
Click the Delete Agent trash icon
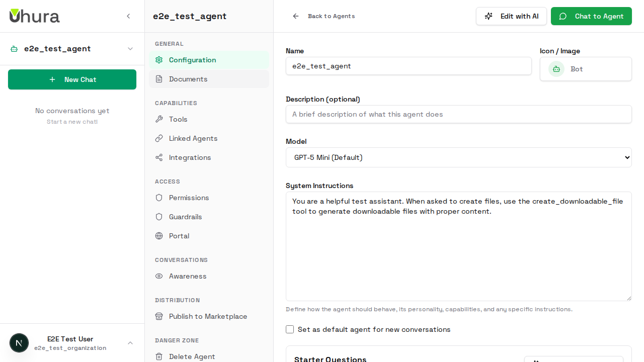[x=159, y=356]
